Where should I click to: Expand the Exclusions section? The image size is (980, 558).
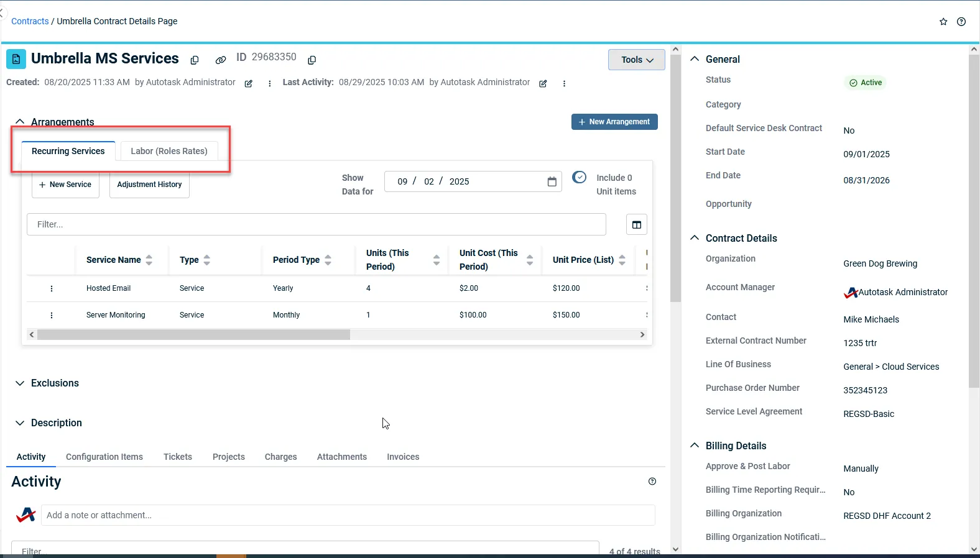point(20,383)
